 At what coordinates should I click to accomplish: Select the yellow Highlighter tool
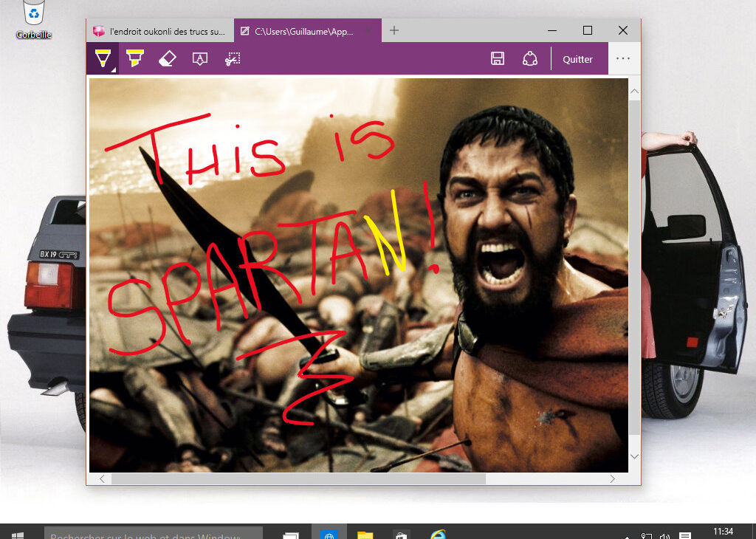[134, 58]
